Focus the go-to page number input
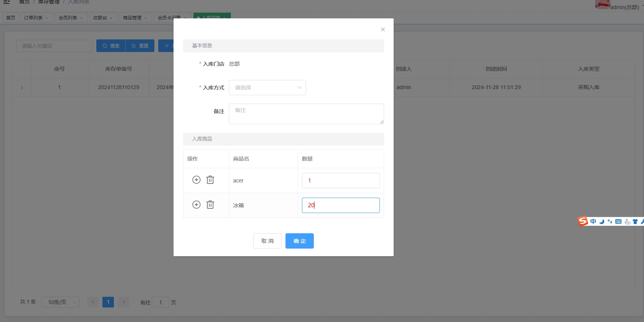The image size is (644, 322). (x=161, y=302)
